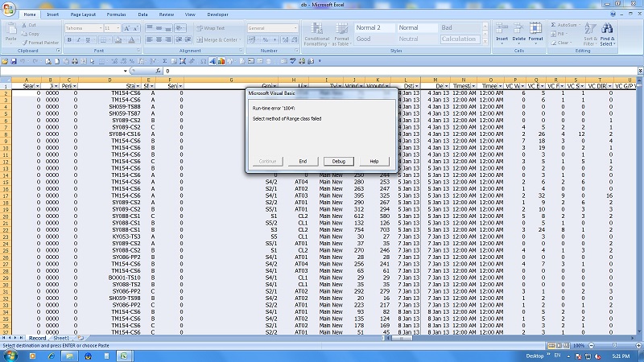Toggle Wrap Text
Screen dimensions: 644x362
pyautogui.click(x=211, y=28)
